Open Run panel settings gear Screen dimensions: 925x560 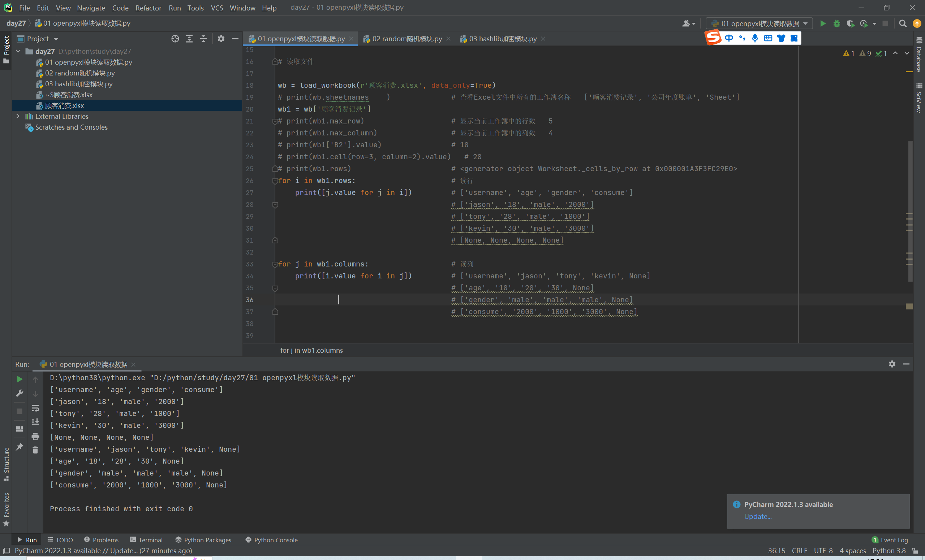tap(892, 364)
